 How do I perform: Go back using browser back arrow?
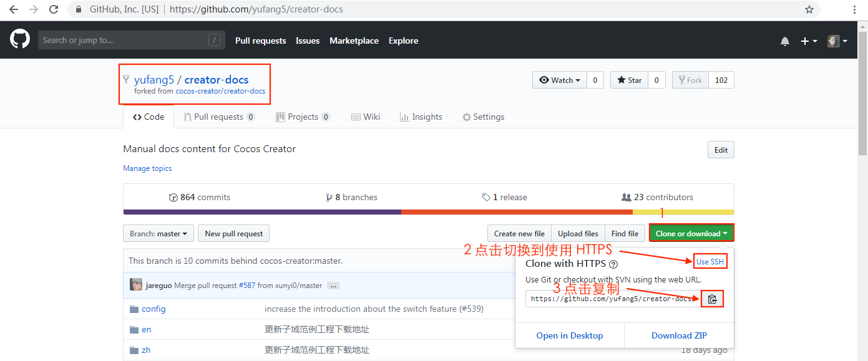(x=13, y=9)
